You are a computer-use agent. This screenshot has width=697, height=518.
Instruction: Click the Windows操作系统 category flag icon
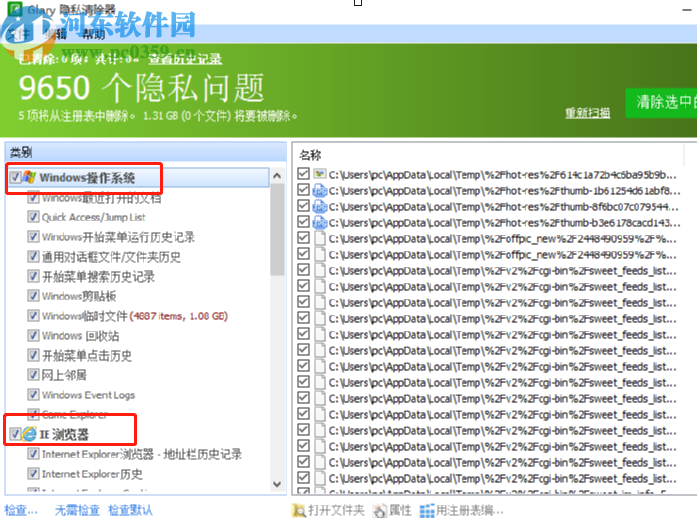pos(29,177)
